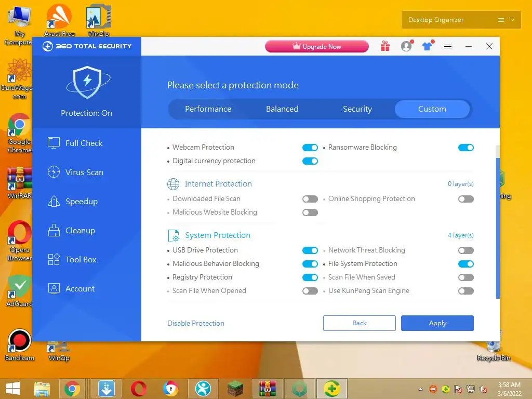
Task: Launch Opera from the taskbar
Action: click(x=138, y=389)
